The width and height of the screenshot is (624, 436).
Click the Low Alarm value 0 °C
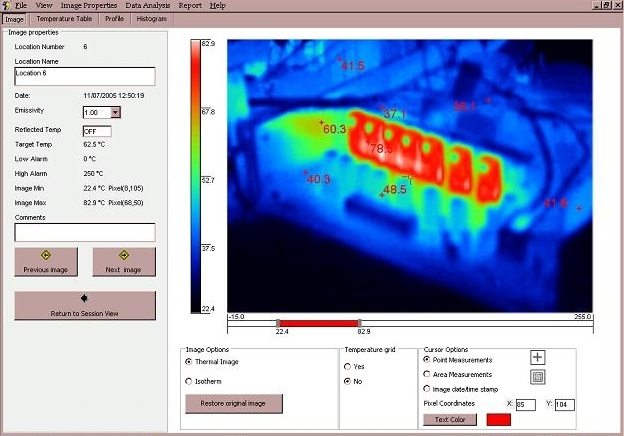pos(90,159)
